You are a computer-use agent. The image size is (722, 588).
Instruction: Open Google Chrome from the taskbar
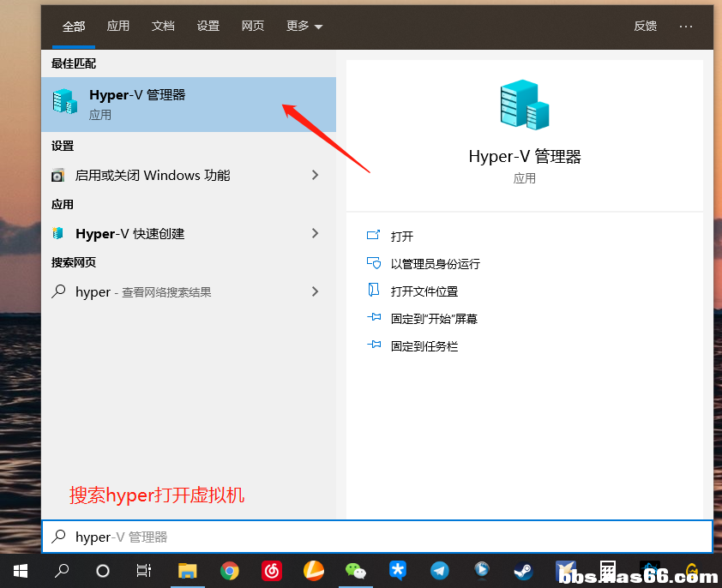tap(230, 569)
